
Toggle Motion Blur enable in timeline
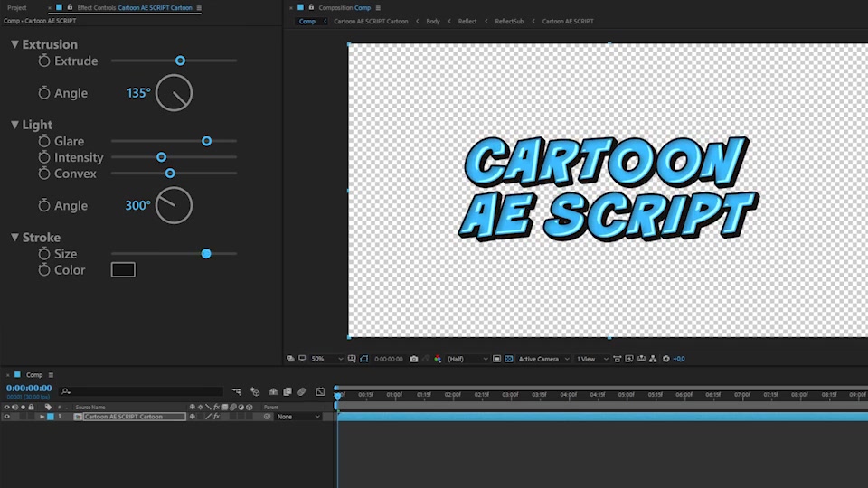302,391
